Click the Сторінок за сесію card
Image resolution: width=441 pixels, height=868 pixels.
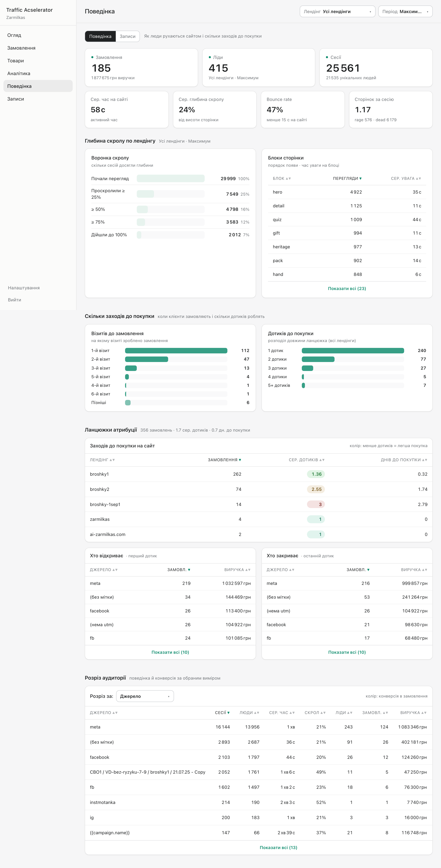point(391,110)
